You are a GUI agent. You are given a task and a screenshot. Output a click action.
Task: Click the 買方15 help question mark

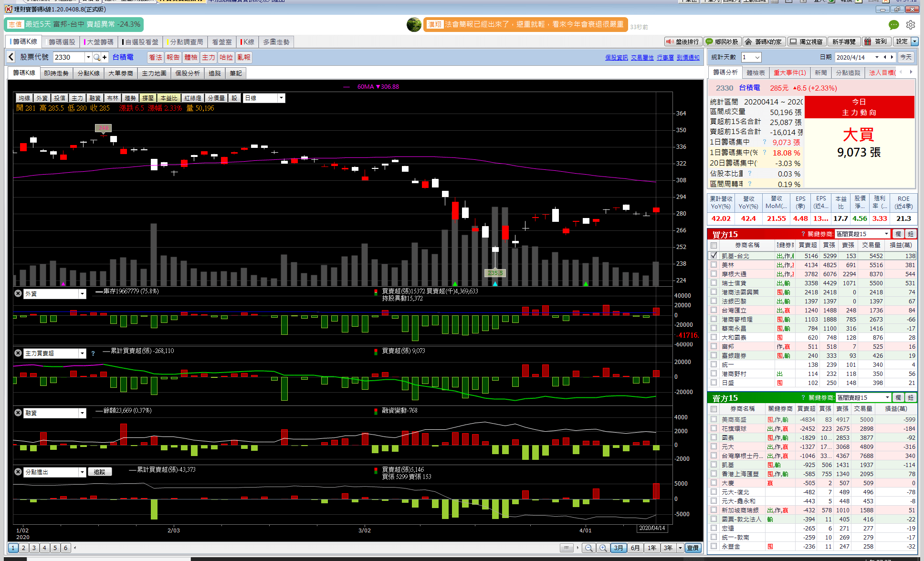(x=803, y=234)
